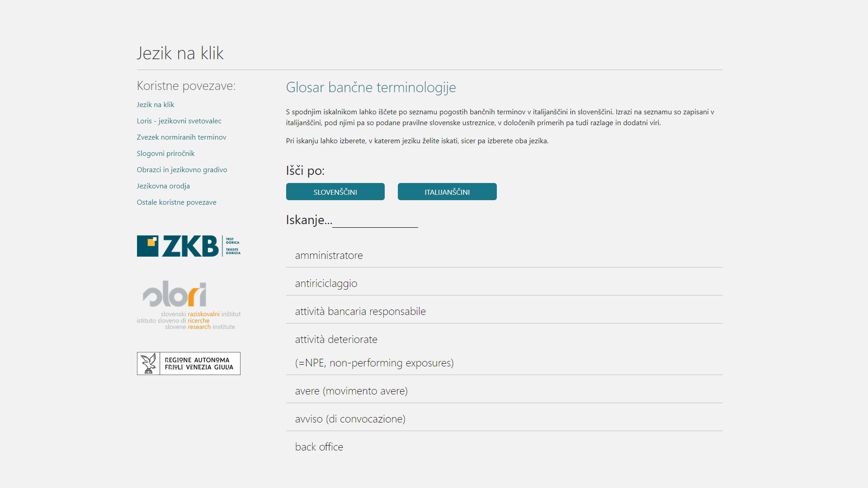Expand the attività deteriorate entry

[336, 339]
